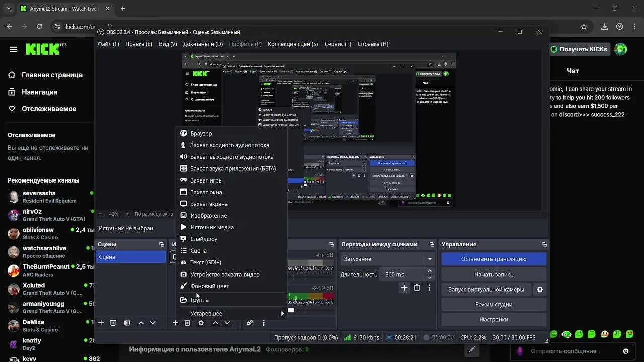Open Kick sidebar hamburger menu

point(14,49)
